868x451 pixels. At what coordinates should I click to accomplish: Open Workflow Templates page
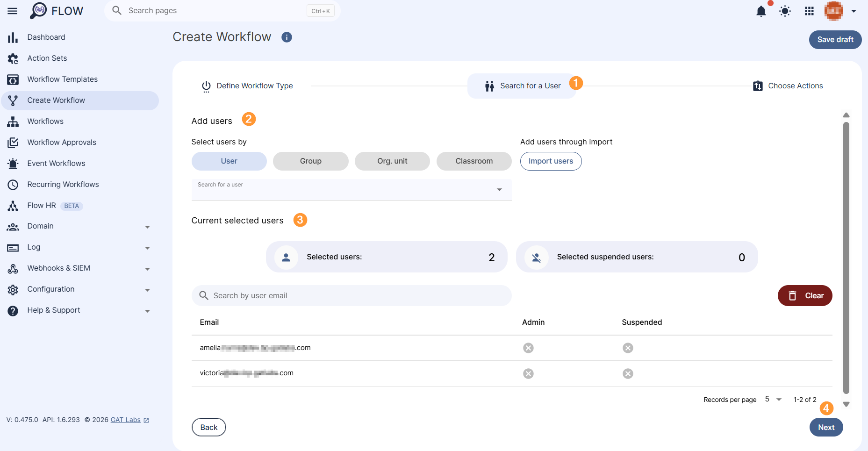(80, 79)
